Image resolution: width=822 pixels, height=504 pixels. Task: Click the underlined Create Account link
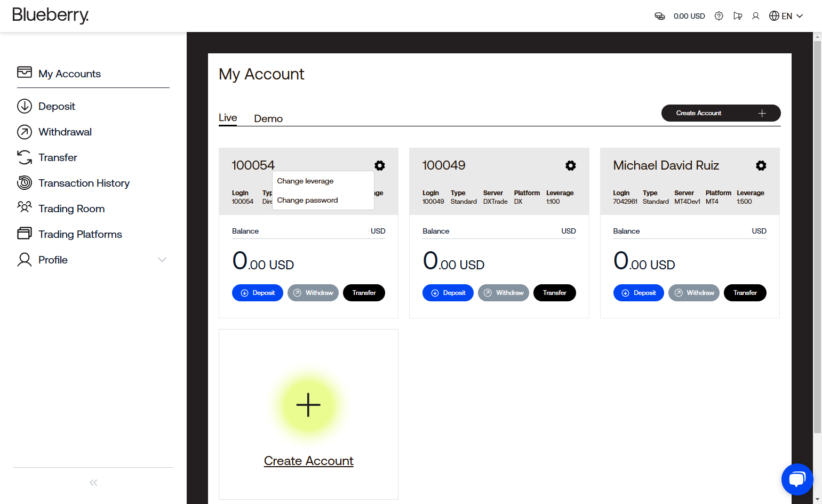309,461
